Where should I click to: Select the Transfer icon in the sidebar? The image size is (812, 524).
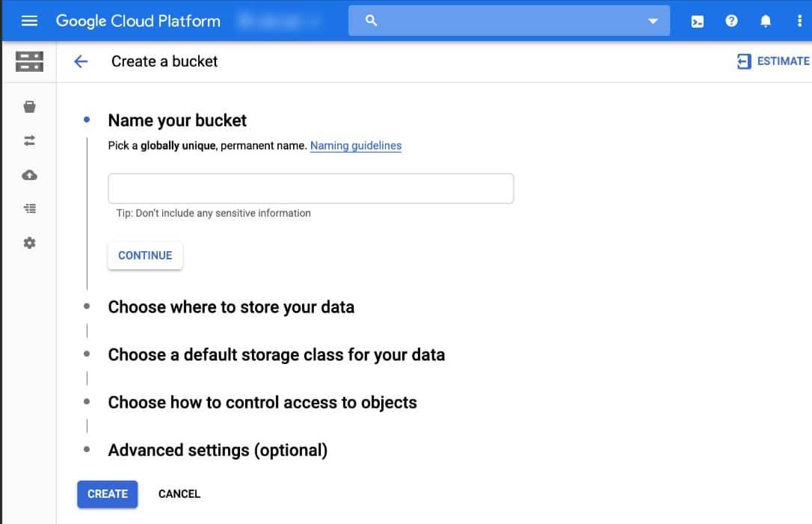click(x=29, y=141)
